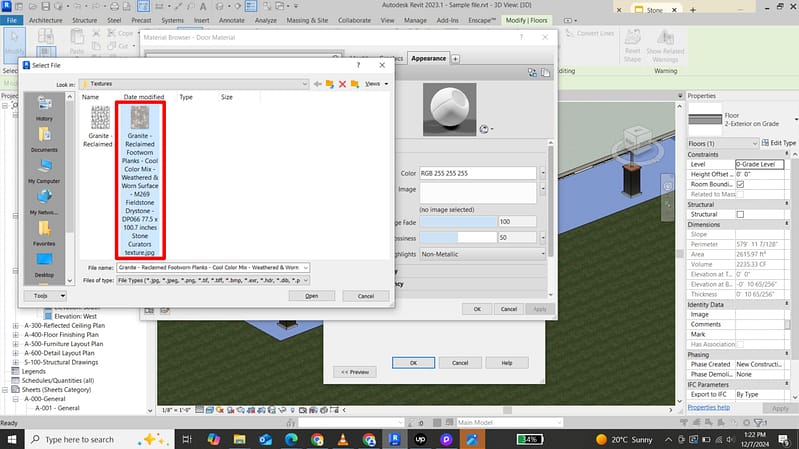Open the Views dropdown menu
This screenshot has height=449, width=799.
pos(375,85)
